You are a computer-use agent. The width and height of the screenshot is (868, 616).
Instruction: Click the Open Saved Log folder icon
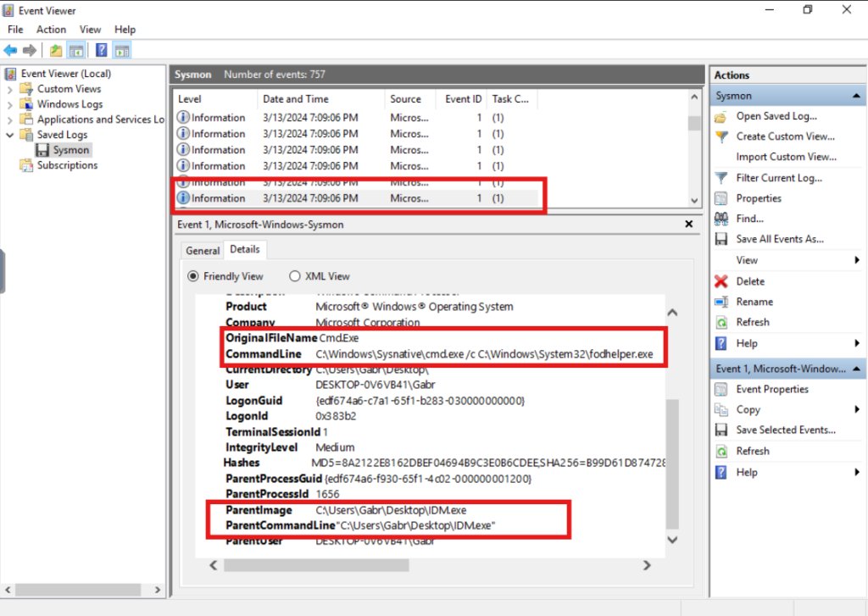(x=721, y=117)
